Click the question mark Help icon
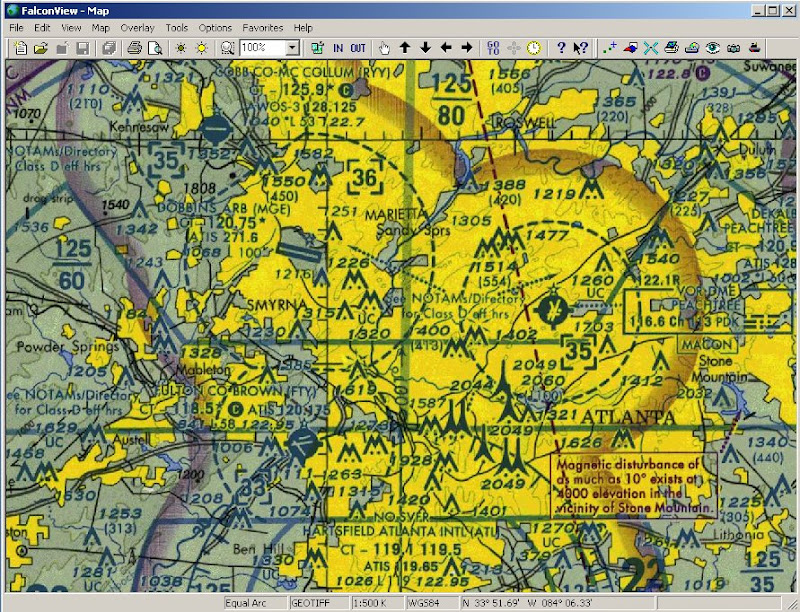This screenshot has width=800, height=612. tap(561, 48)
